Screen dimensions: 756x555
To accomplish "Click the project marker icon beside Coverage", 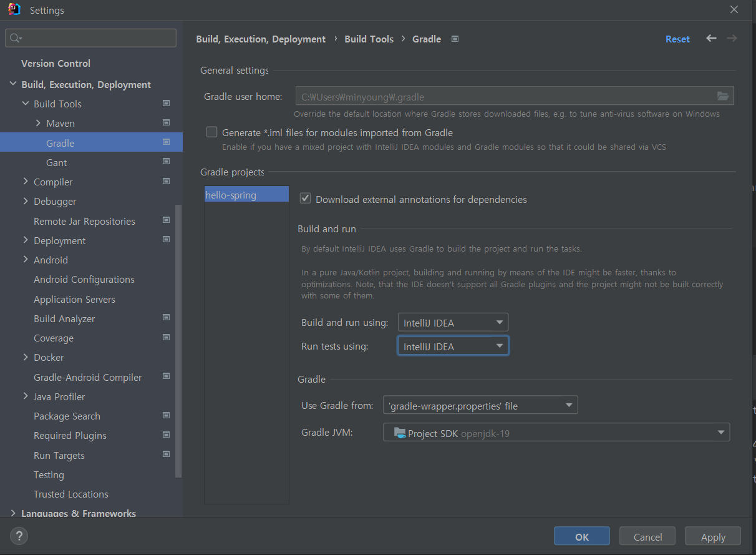I will click(x=166, y=337).
